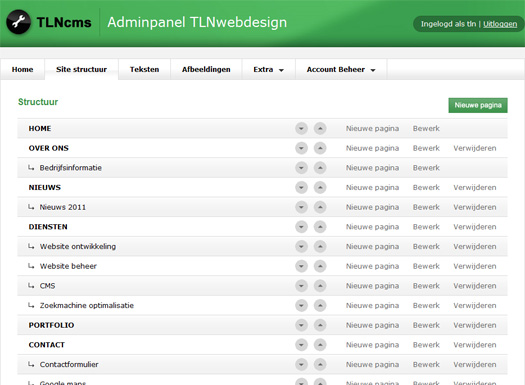Viewport: 525px width, 385px height.
Task: Click the green Nieuwe pagina button
Action: point(478,105)
